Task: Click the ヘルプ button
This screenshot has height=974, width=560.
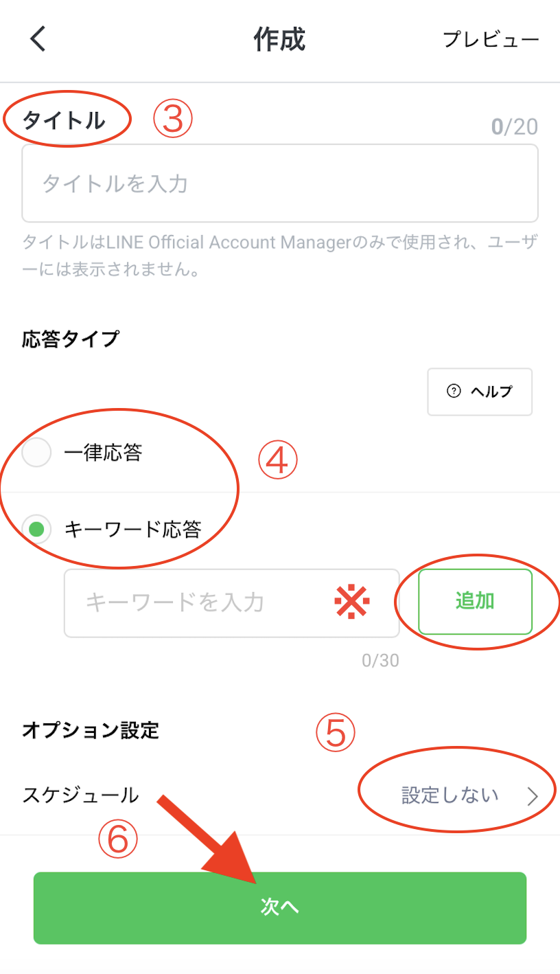Action: pyautogui.click(x=480, y=392)
